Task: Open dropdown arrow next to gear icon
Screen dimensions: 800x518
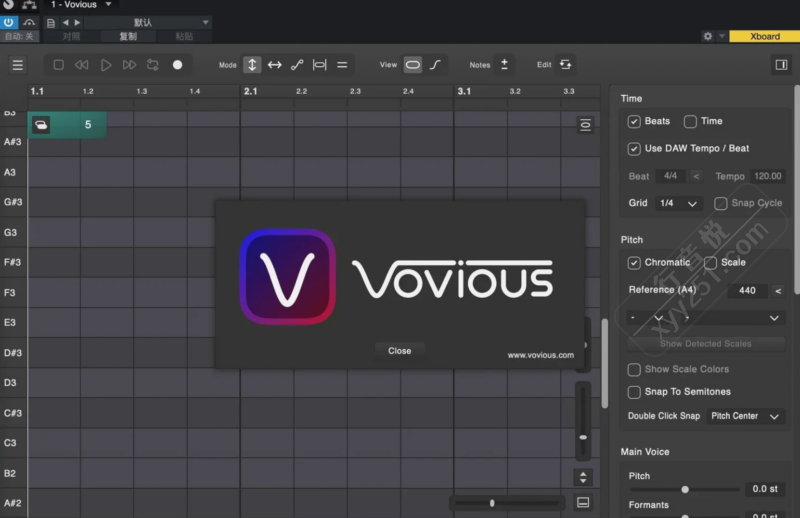Action: [x=722, y=36]
